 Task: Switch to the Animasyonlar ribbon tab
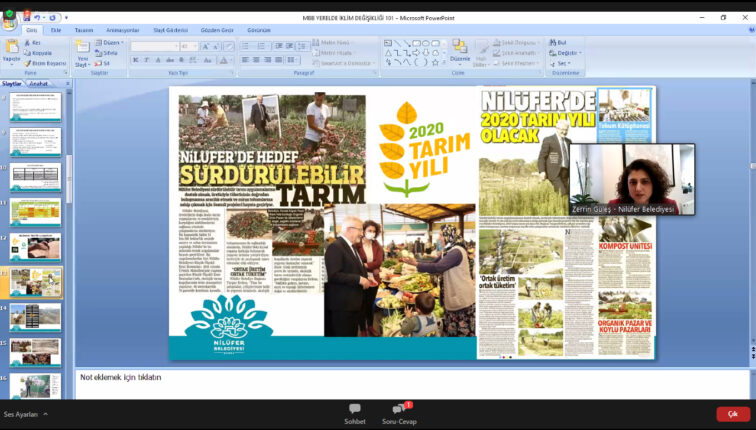coord(125,30)
